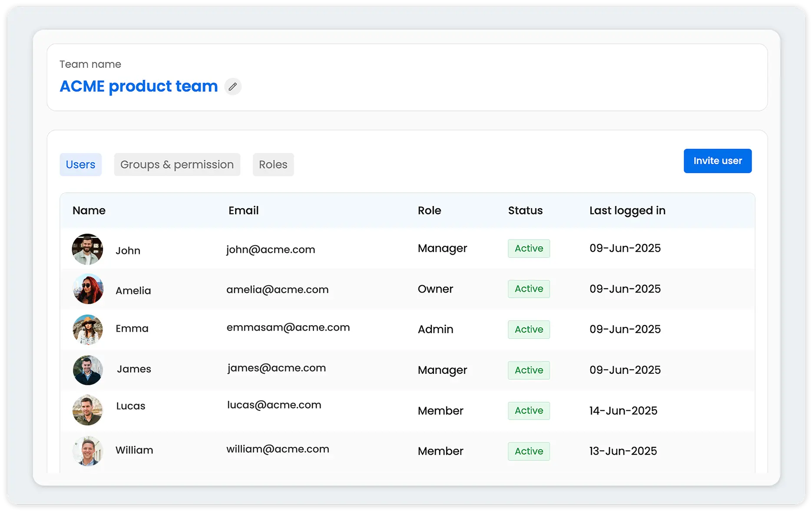812x513 pixels.
Task: Click Emma's Active status badge
Action: 529,330
